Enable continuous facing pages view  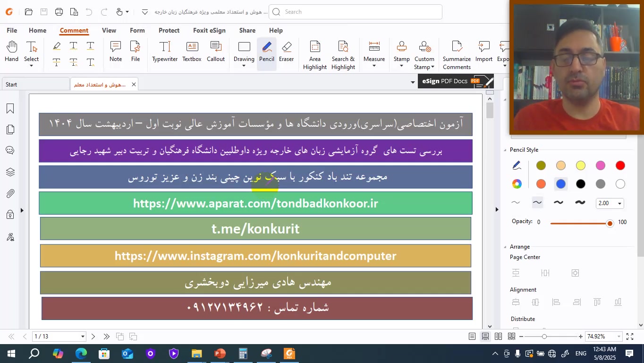coord(511,337)
